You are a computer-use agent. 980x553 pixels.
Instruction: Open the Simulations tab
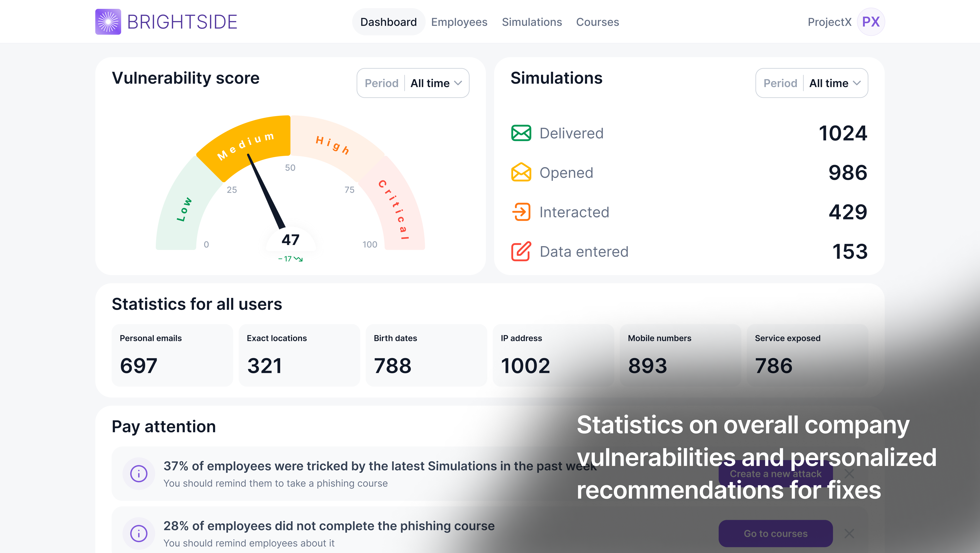tap(532, 22)
